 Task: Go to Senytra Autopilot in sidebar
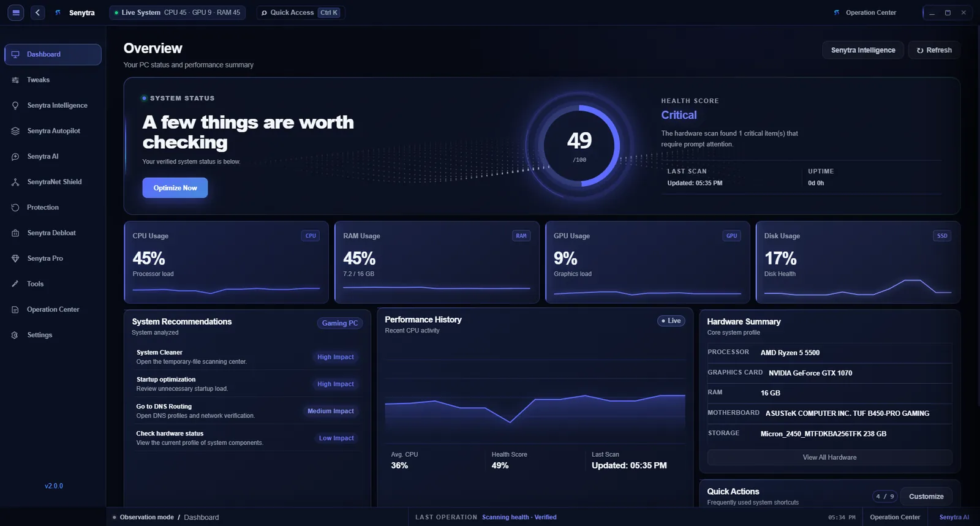53,131
